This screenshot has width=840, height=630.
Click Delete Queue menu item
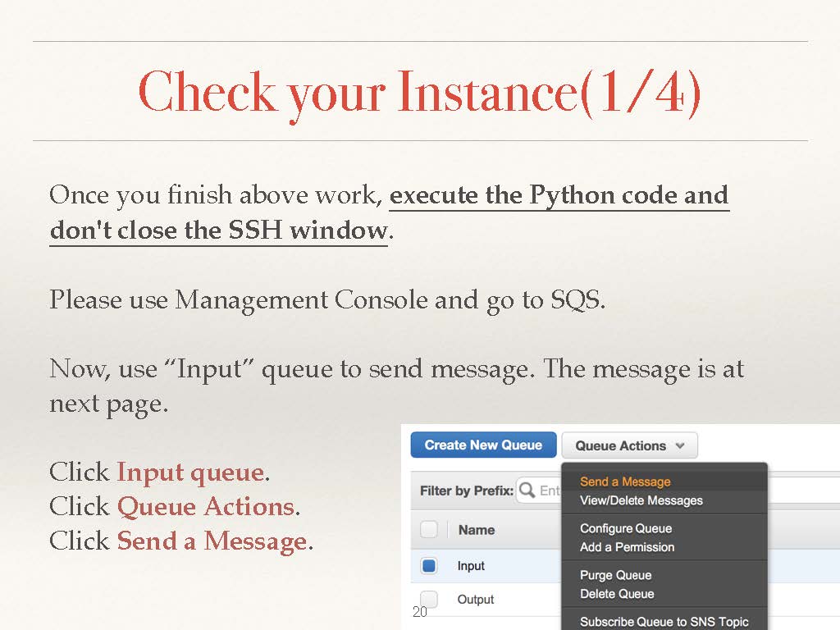[617, 594]
